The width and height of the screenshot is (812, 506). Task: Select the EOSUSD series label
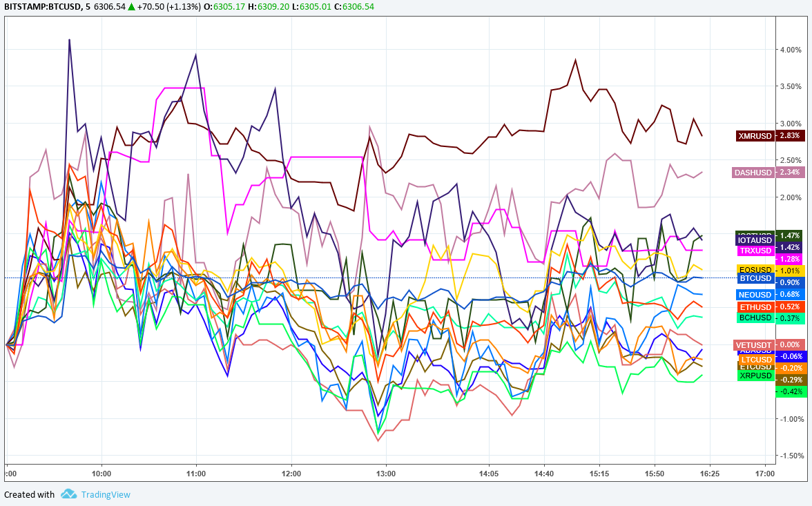pyautogui.click(x=755, y=269)
